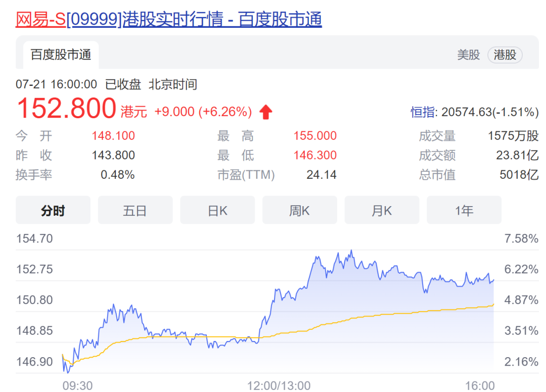Image resolution: width=546 pixels, height=392 pixels.
Task: Click the 总市值 market cap label
Action: [437, 175]
